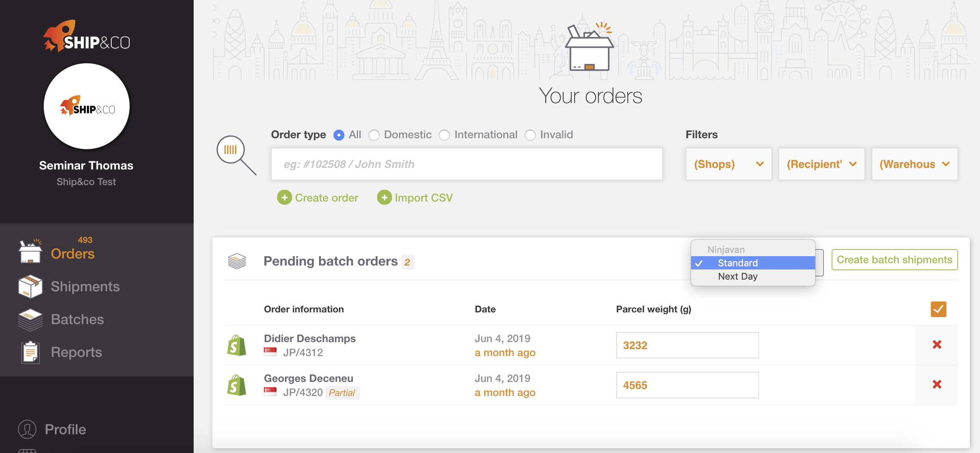
Task: Click the Shopify icon for Didier Deschamps
Action: 237,345
